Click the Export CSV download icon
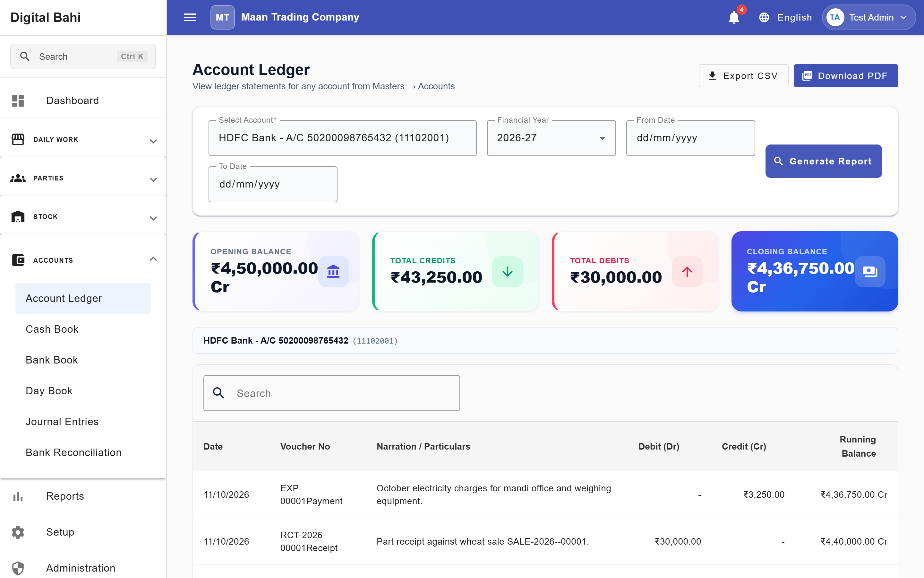 click(x=712, y=76)
